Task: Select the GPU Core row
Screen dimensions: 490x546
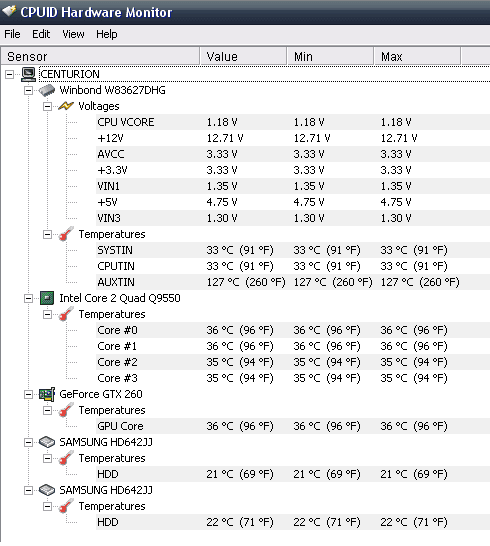Action: (293, 426)
